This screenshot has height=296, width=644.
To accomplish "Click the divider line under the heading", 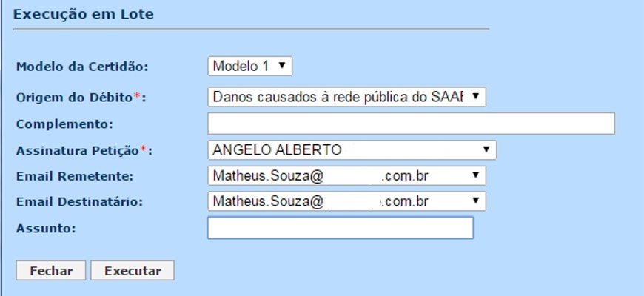I will coord(252,29).
